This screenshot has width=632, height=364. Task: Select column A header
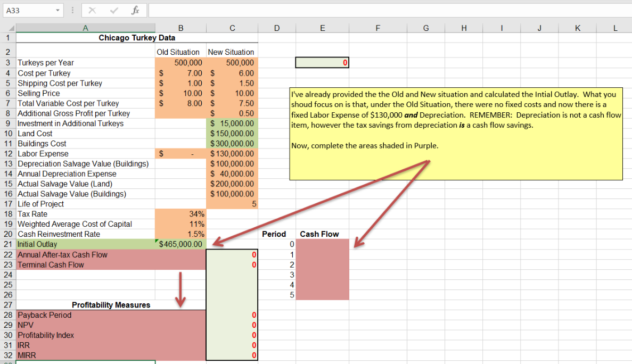[85, 28]
